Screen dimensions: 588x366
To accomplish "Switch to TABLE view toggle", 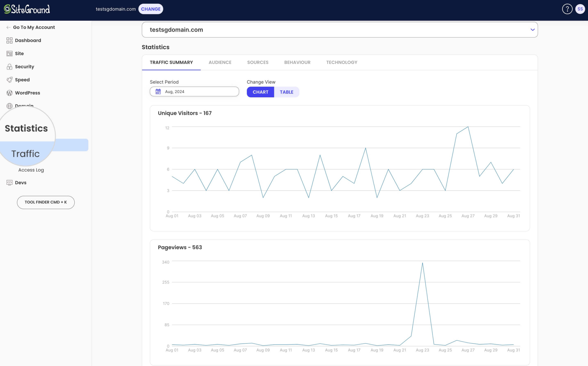I will coord(287,92).
